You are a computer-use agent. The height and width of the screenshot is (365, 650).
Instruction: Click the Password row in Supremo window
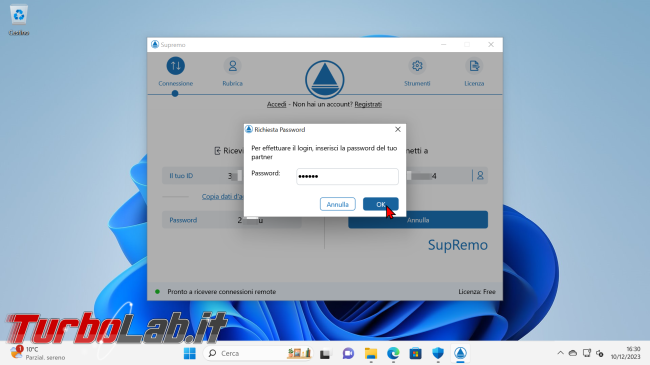click(x=231, y=220)
